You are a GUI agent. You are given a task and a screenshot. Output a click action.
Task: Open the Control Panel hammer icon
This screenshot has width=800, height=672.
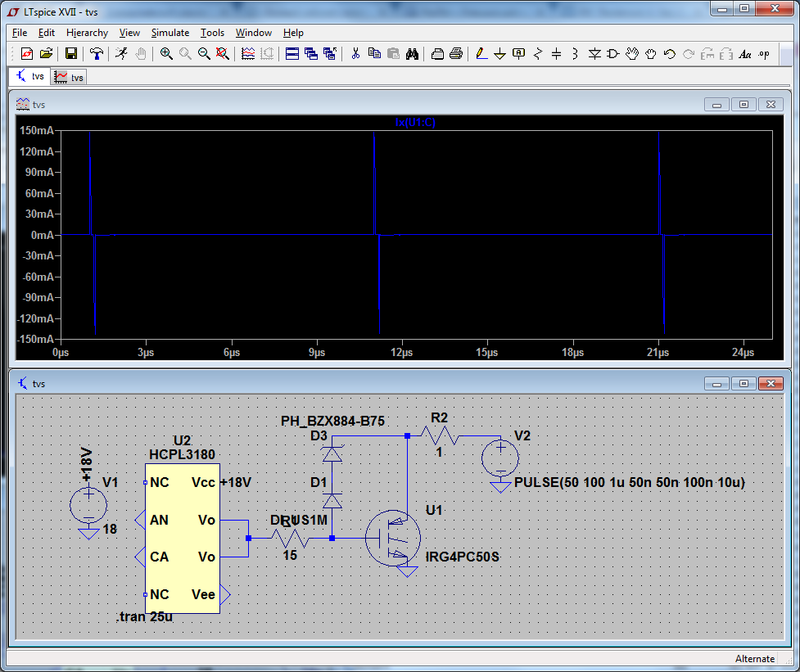97,54
